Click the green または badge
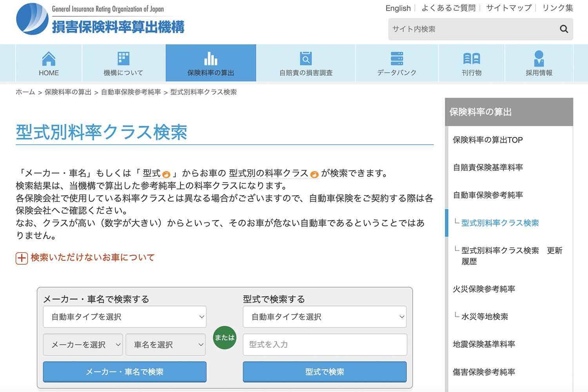The height and width of the screenshot is (392, 588). click(225, 338)
